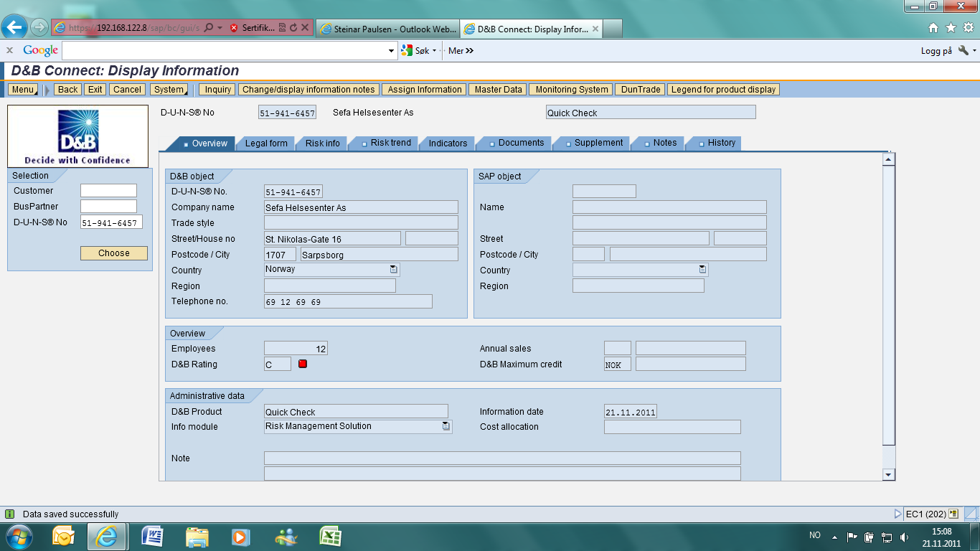Screen dimensions: 980x551
Task: Open the Menu dropdown button
Action: 23,90
